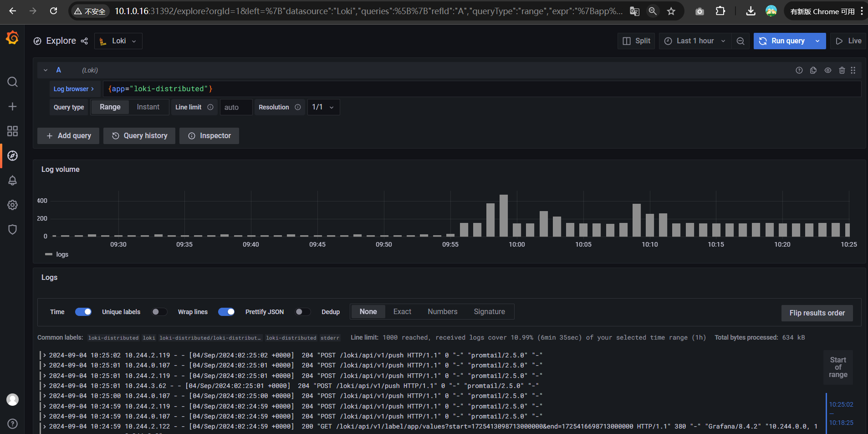868x434 pixels.
Task: Select Instant query type
Action: [148, 107]
